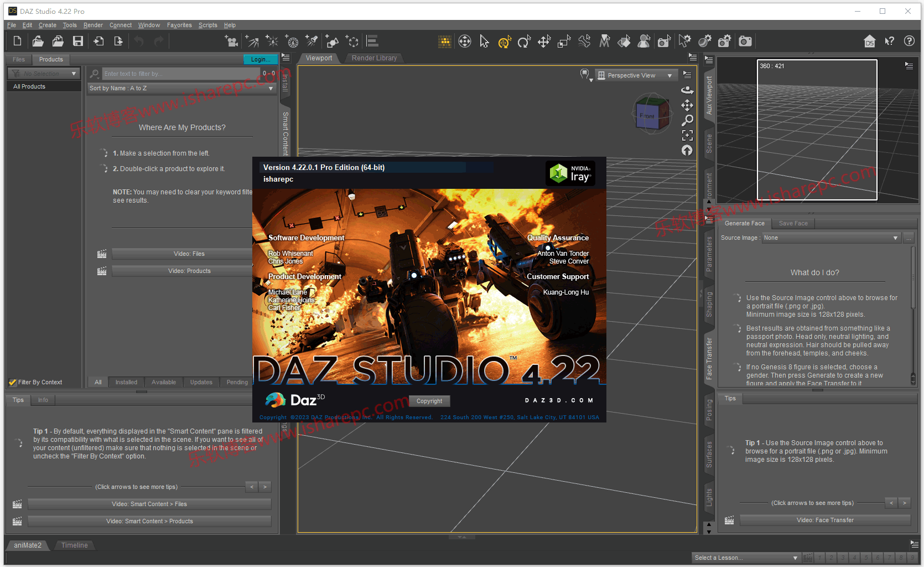Click the viewport Zoom magnifier icon

[x=687, y=120]
